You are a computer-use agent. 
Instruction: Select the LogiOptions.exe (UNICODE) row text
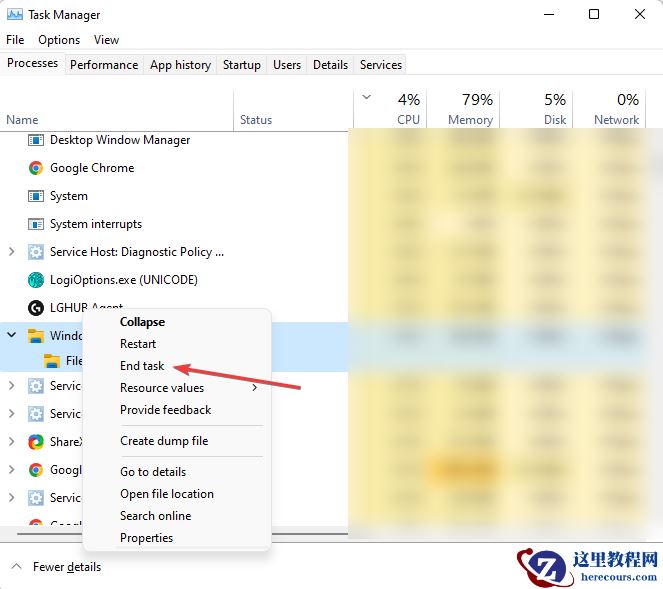124,280
